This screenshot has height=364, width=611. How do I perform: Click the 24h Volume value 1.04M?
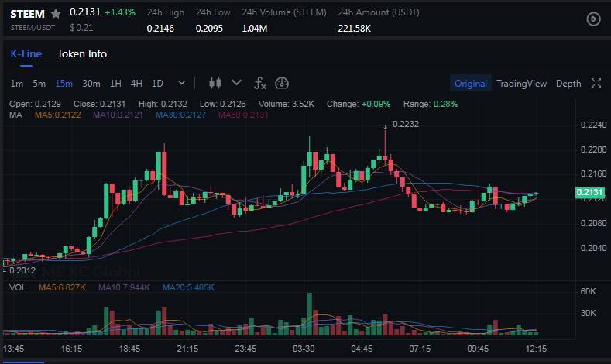pos(255,29)
